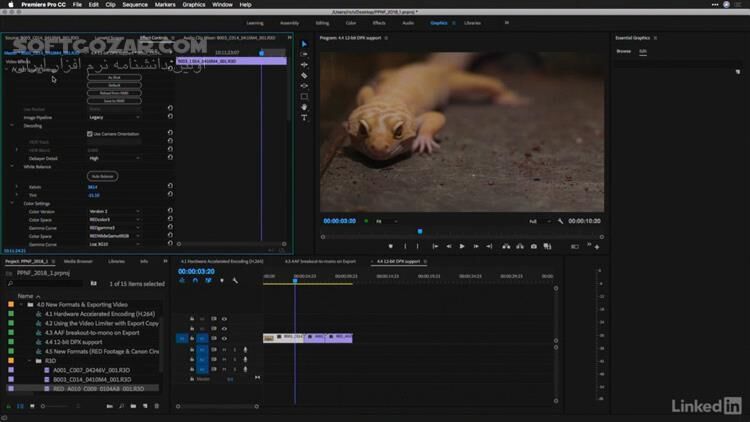Select the Razor tool
Viewport: 750px width, 422px height.
click(304, 76)
